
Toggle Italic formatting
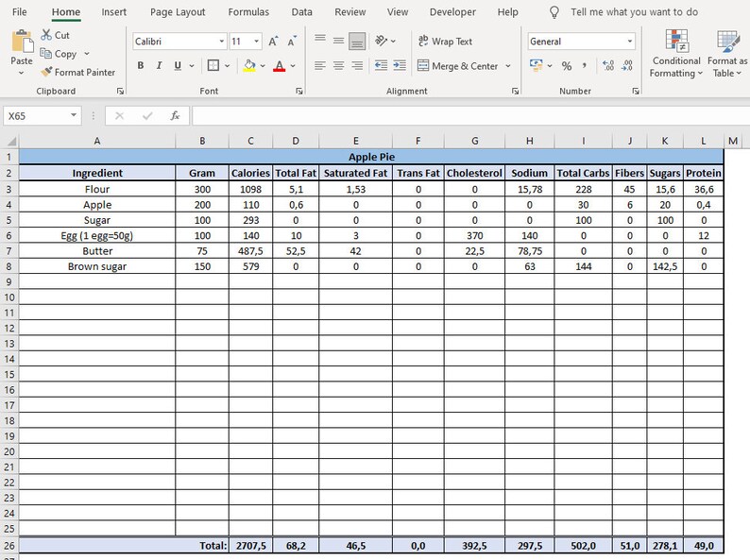click(x=159, y=65)
